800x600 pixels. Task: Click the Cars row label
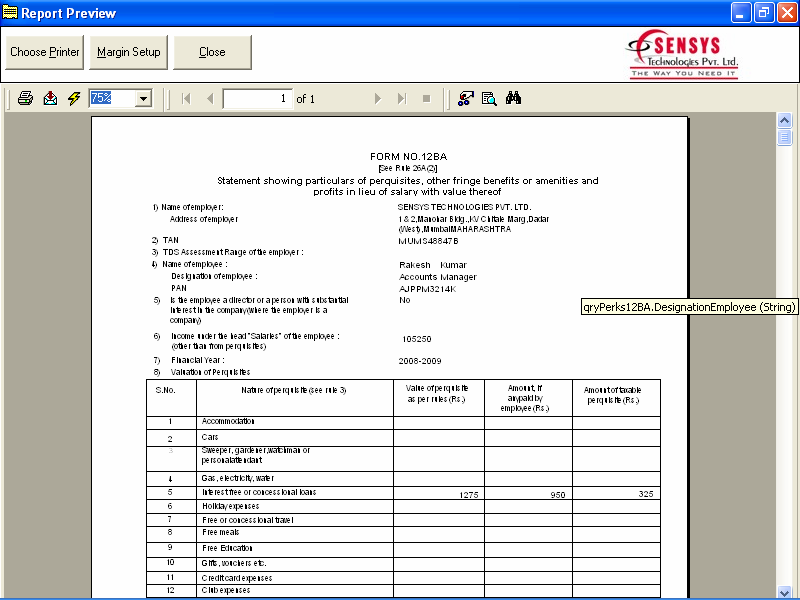tap(210, 437)
